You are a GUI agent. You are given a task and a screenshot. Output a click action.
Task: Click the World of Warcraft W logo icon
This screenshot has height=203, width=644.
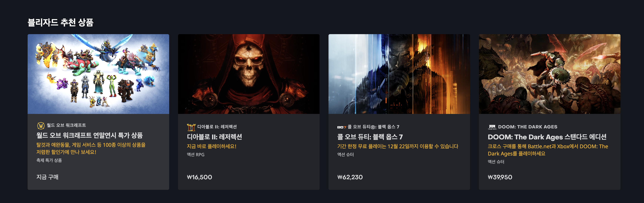(x=41, y=125)
